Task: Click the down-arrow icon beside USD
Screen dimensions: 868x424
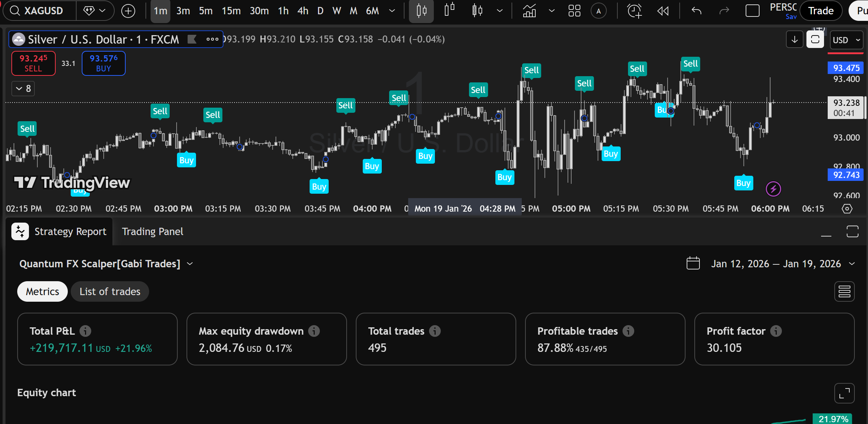Action: (x=795, y=40)
